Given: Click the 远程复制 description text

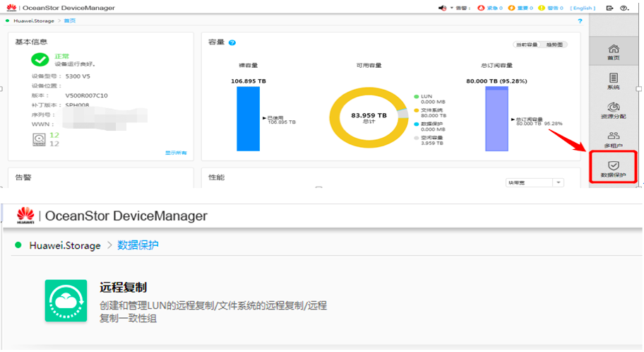Looking at the screenshot, I should coord(213,312).
